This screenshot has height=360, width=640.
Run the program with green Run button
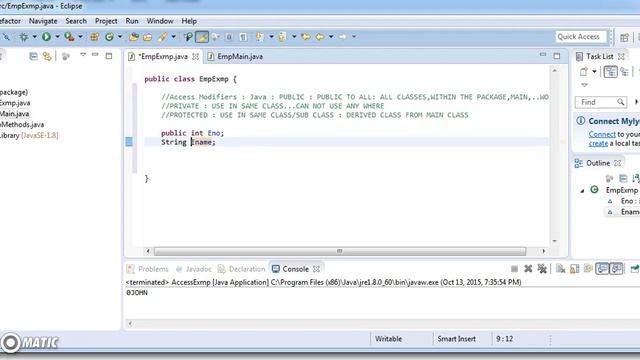(47, 37)
